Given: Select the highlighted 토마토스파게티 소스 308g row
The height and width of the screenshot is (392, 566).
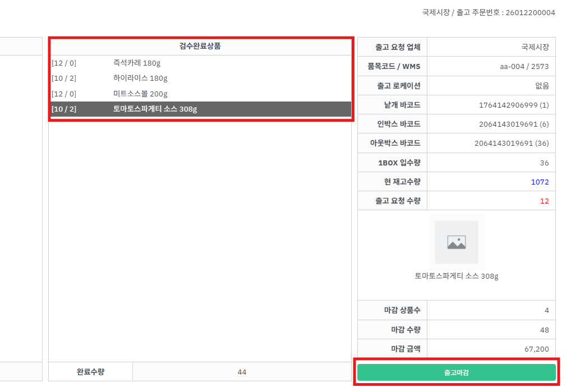Looking at the screenshot, I should click(155, 109).
